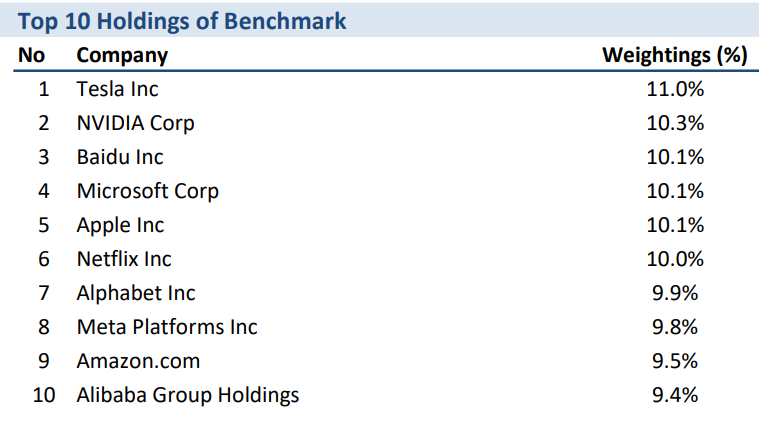The height and width of the screenshot is (426, 759).
Task: Click on Microsoft Corp in the table
Action: click(x=148, y=191)
